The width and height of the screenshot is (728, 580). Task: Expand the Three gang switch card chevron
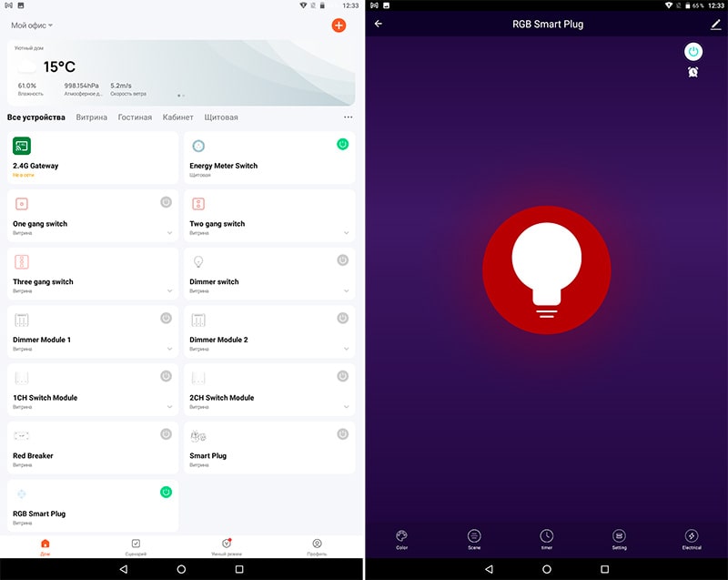(169, 291)
